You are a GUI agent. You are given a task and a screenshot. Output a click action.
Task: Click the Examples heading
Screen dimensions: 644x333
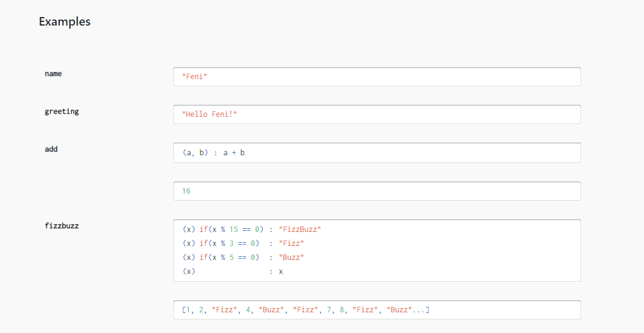tap(65, 22)
